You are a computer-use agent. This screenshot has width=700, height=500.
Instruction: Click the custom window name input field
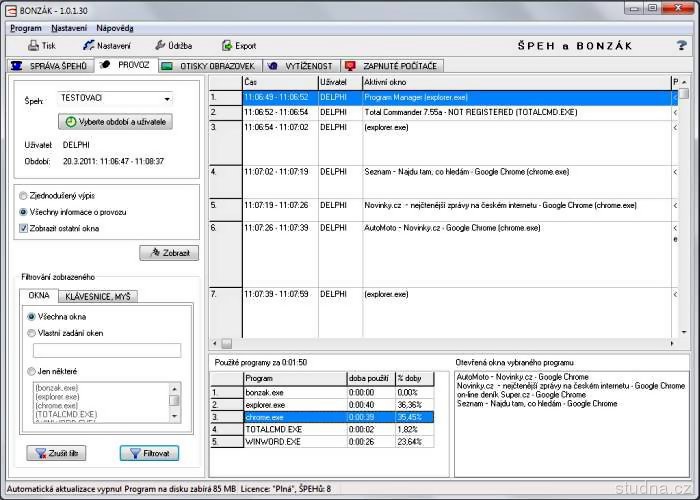[x=106, y=350]
